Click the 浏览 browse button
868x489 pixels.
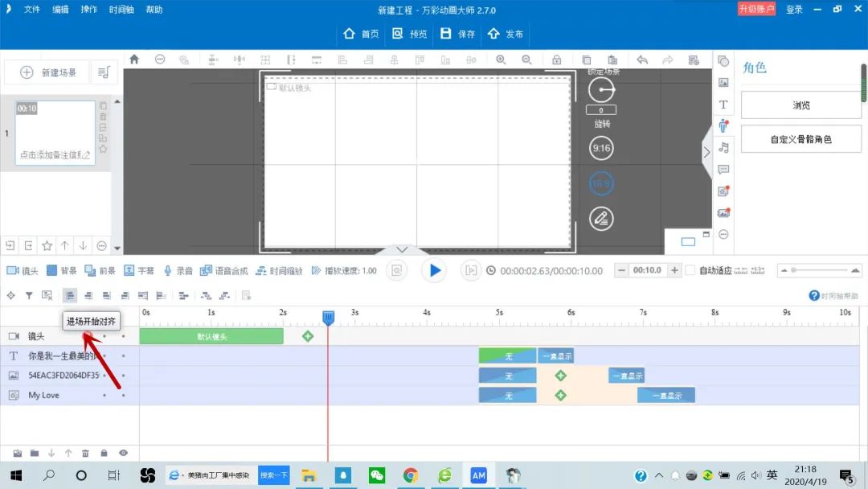801,105
